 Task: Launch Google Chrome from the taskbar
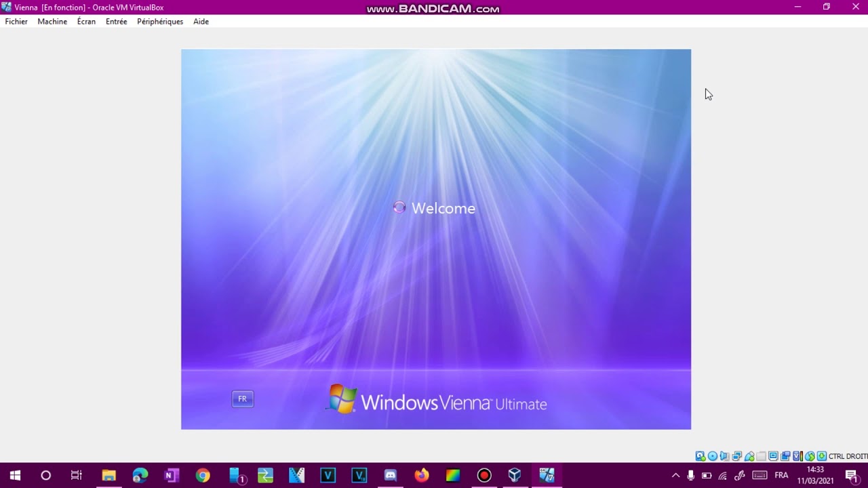(203, 475)
